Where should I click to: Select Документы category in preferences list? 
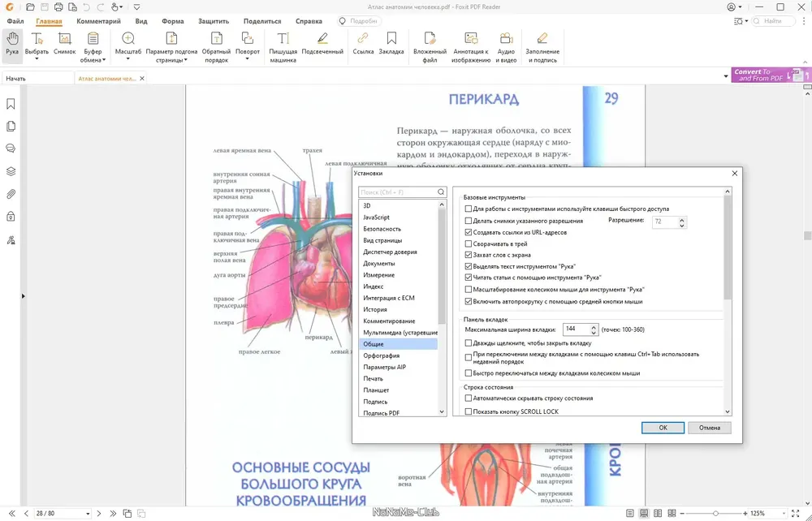(x=379, y=264)
